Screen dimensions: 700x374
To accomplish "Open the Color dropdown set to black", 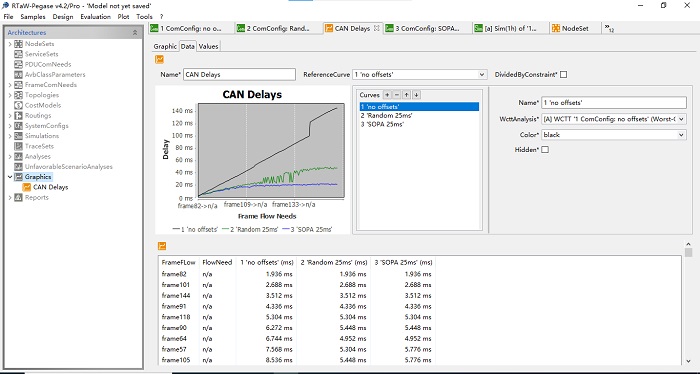I will click(614, 134).
